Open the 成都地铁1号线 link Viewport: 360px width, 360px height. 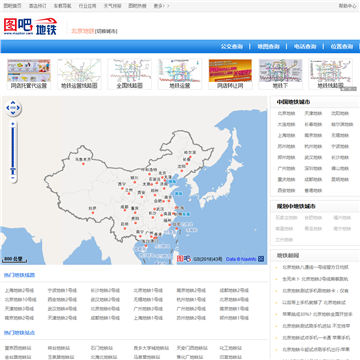coord(105,318)
